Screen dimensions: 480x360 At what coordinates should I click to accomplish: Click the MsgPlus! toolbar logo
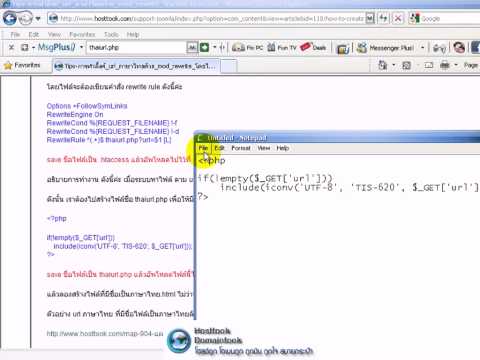point(57,47)
